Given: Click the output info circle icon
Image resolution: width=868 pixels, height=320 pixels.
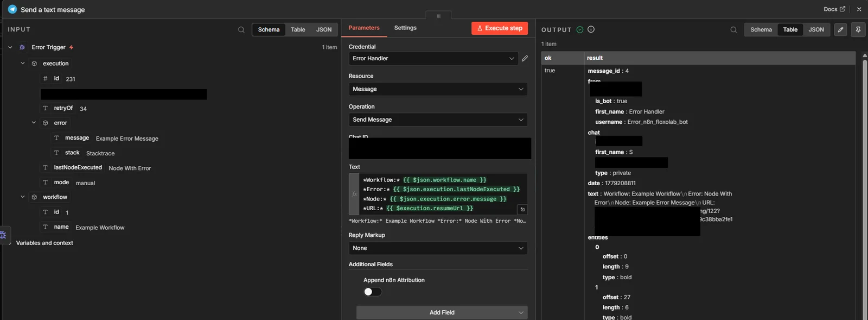Looking at the screenshot, I should 591,29.
